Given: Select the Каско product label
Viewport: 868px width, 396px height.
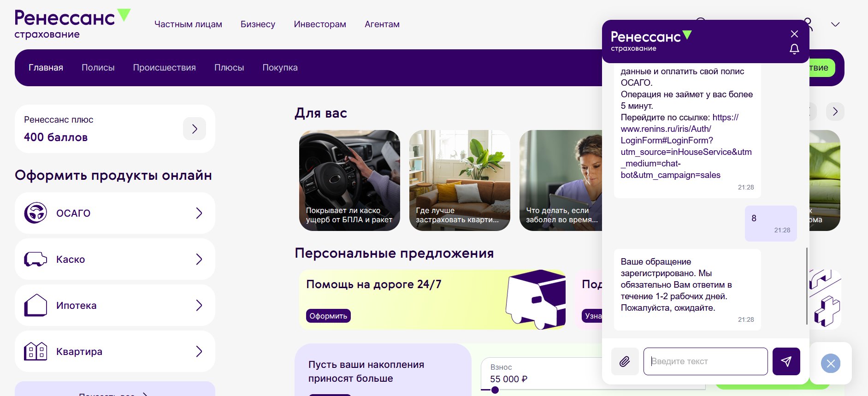Looking at the screenshot, I should click(x=71, y=259).
